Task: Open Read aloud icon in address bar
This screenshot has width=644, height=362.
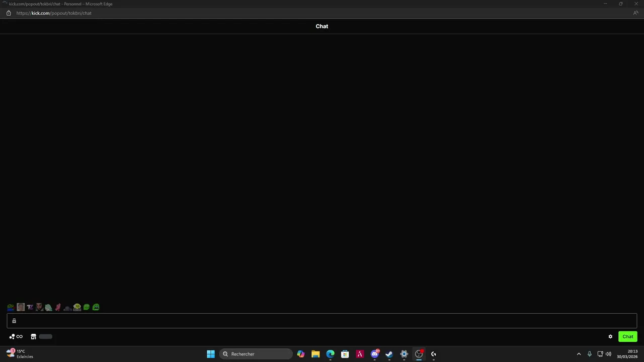Action: click(x=635, y=13)
